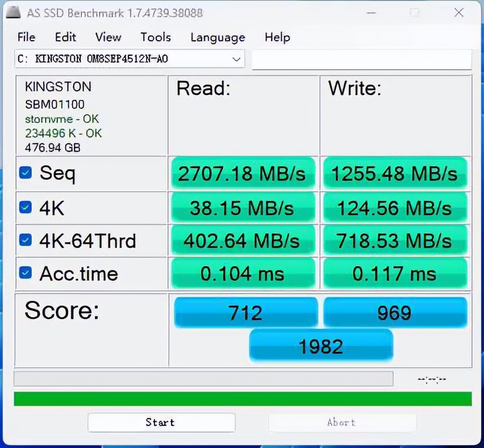
Task: Uncheck the 4K-64Thrd test
Action: pyautogui.click(x=25, y=240)
